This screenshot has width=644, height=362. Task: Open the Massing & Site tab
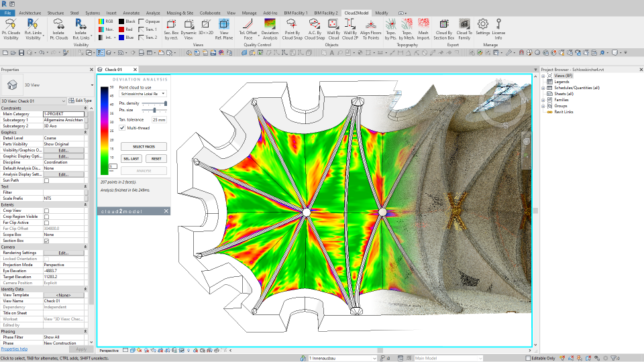(179, 13)
